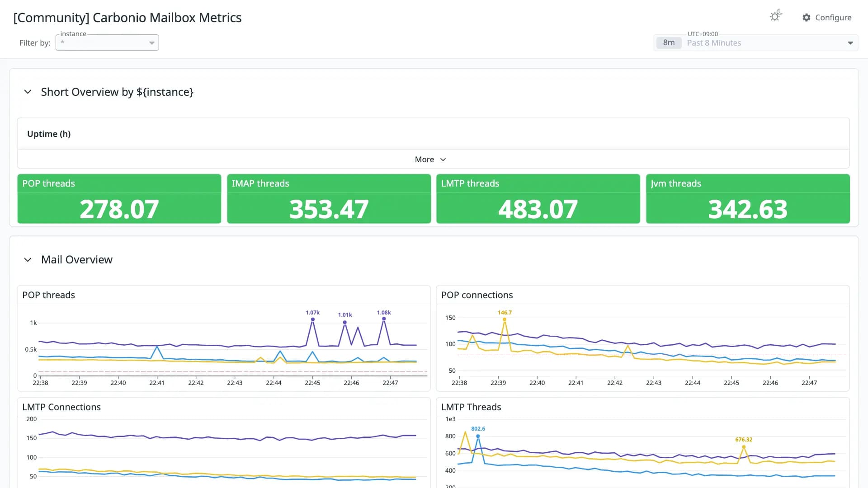The height and width of the screenshot is (488, 868).
Task: Click the 676.32 peak marker in LMTP Threads
Action: point(744,447)
